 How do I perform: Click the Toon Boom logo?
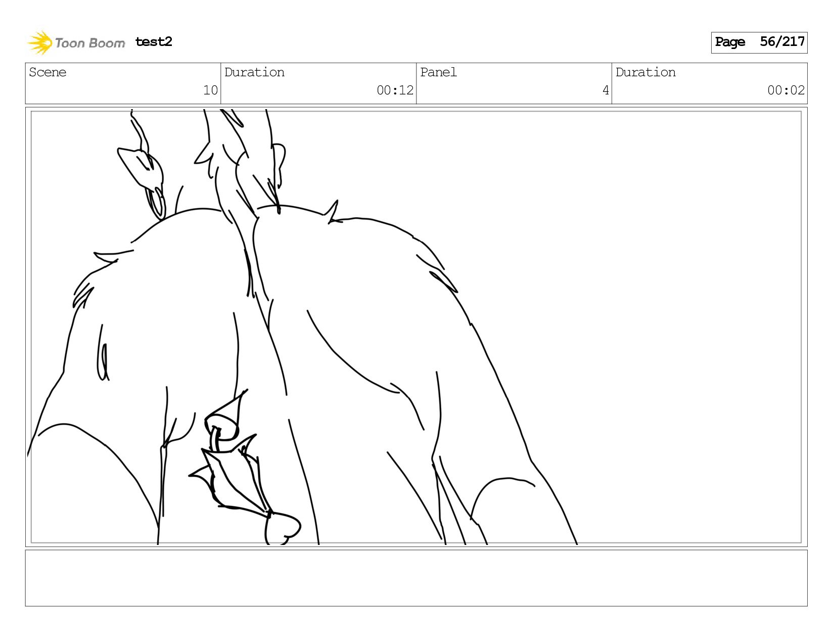(76, 42)
